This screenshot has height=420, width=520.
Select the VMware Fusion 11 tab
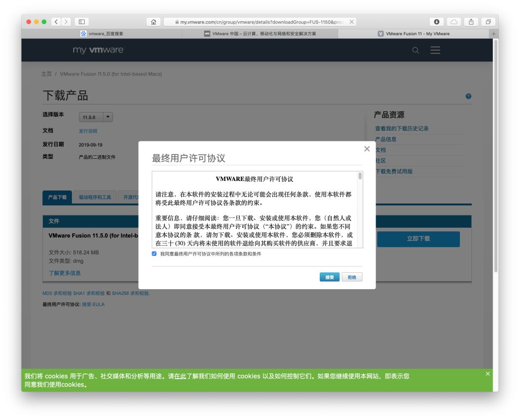pos(414,34)
